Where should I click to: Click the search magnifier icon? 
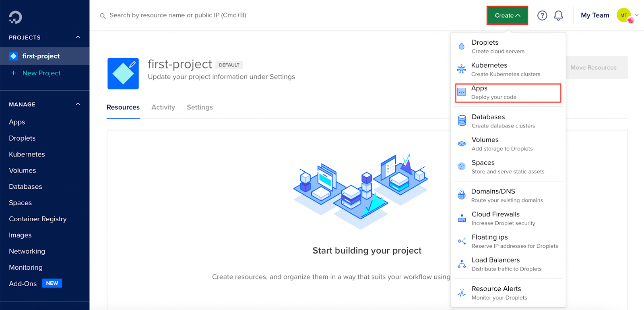(x=103, y=16)
